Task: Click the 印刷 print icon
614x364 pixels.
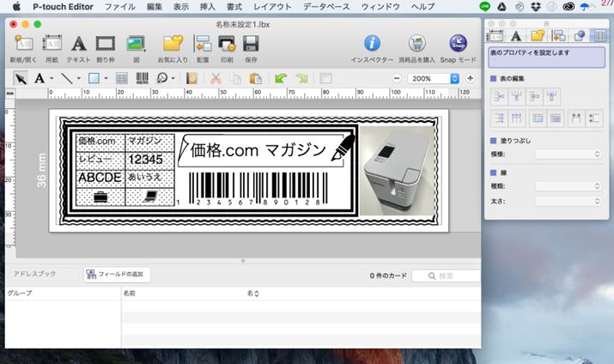Action: tap(227, 44)
